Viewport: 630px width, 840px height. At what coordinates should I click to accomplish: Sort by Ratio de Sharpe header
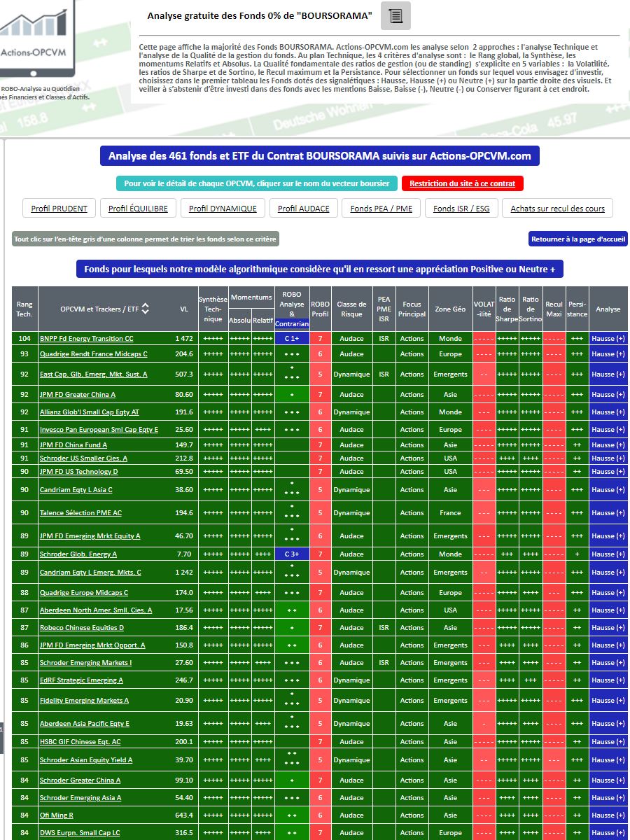[x=507, y=309]
